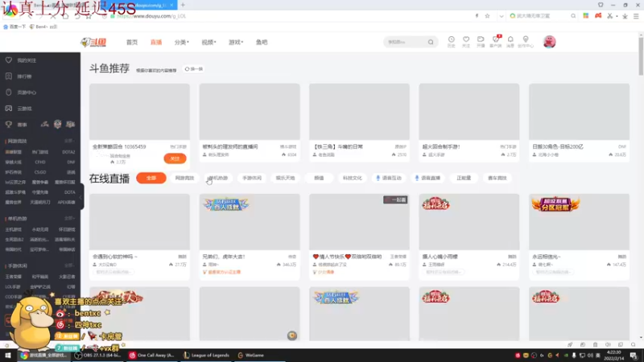Screen dimensions: 644x362
Task: Select the 娱乐天地 live filter pill
Action: (286, 178)
